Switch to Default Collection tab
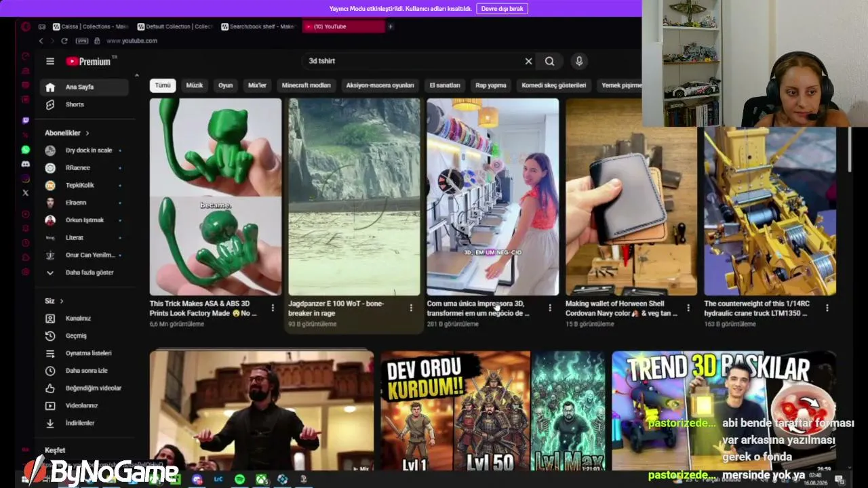The width and height of the screenshot is (868, 488). click(175, 26)
